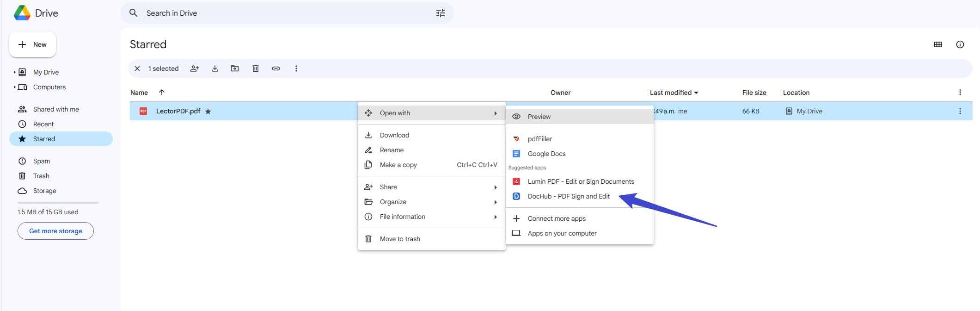The image size is (980, 311).
Task: Click the storage usage progress bar
Action: 58,203
